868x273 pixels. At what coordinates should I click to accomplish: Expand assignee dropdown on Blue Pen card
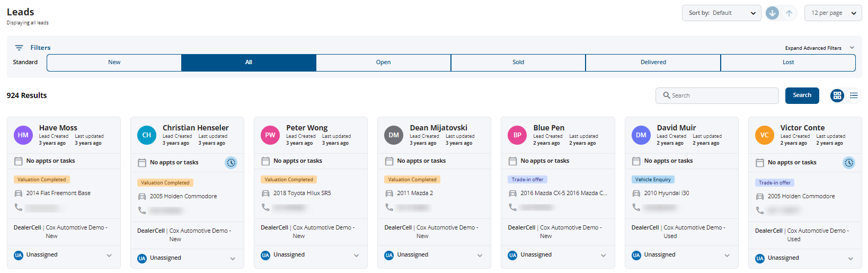pyautogui.click(x=604, y=256)
